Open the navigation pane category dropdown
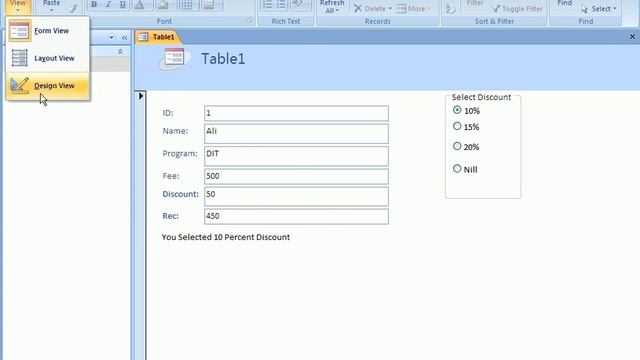This screenshot has height=360, width=640. point(111,38)
